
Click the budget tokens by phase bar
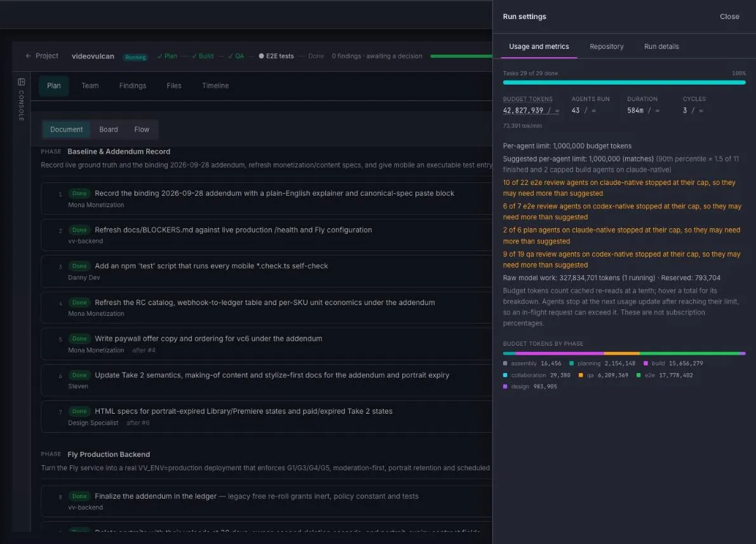click(x=624, y=353)
